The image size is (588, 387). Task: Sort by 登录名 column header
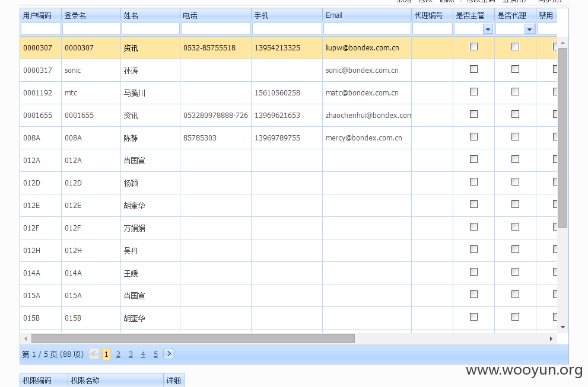pyautogui.click(x=91, y=15)
